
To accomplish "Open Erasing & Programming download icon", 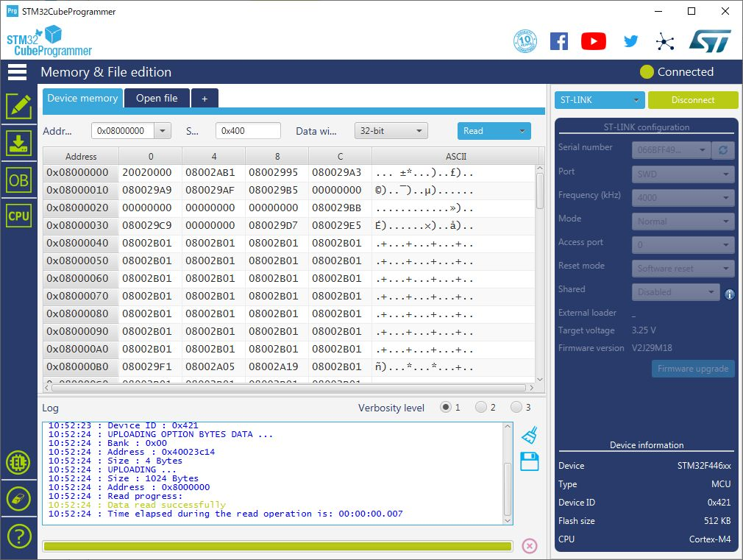I will tap(18, 143).
